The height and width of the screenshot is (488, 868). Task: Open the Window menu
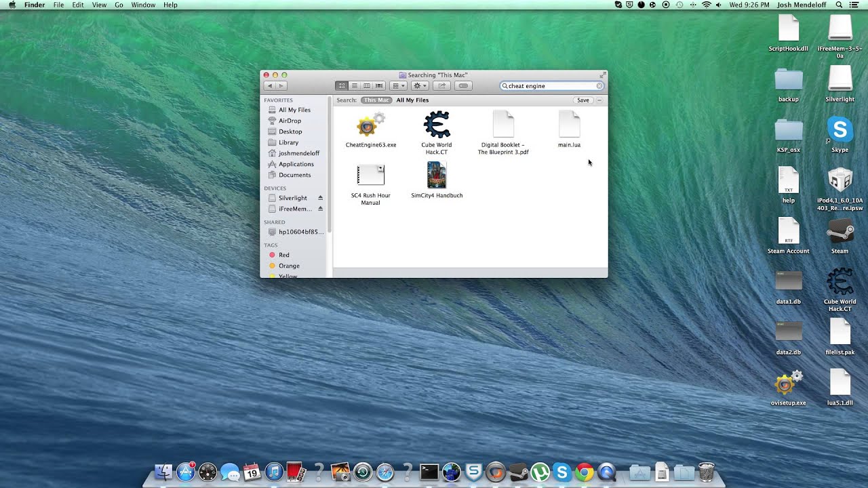(x=143, y=5)
